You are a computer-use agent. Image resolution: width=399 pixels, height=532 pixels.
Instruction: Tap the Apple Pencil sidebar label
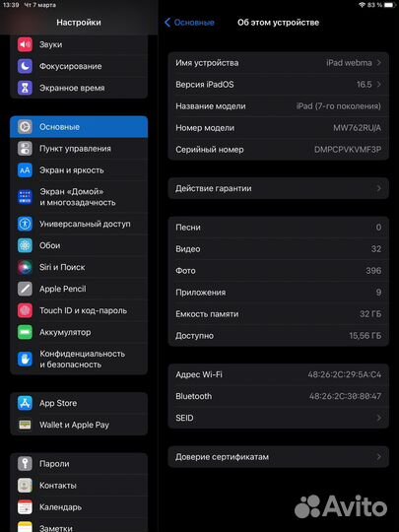tap(63, 289)
